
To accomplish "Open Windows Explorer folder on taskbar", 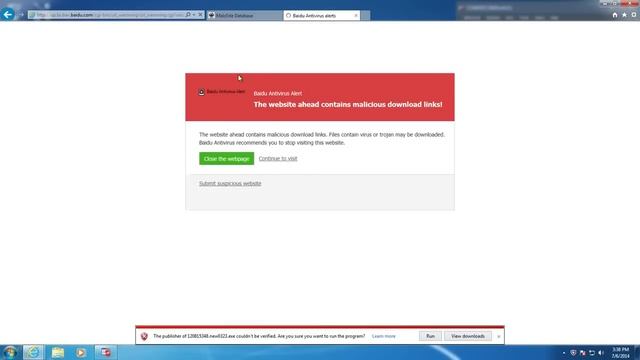I will pos(58,352).
